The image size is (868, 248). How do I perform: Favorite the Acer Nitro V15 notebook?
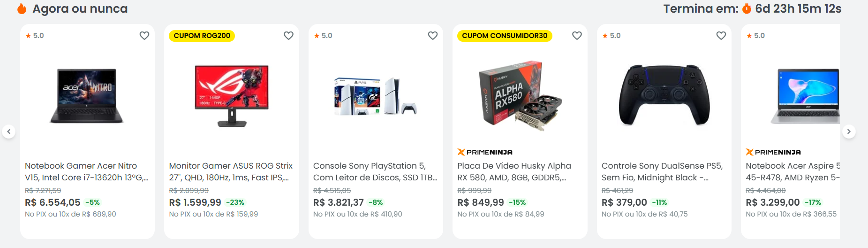click(144, 36)
